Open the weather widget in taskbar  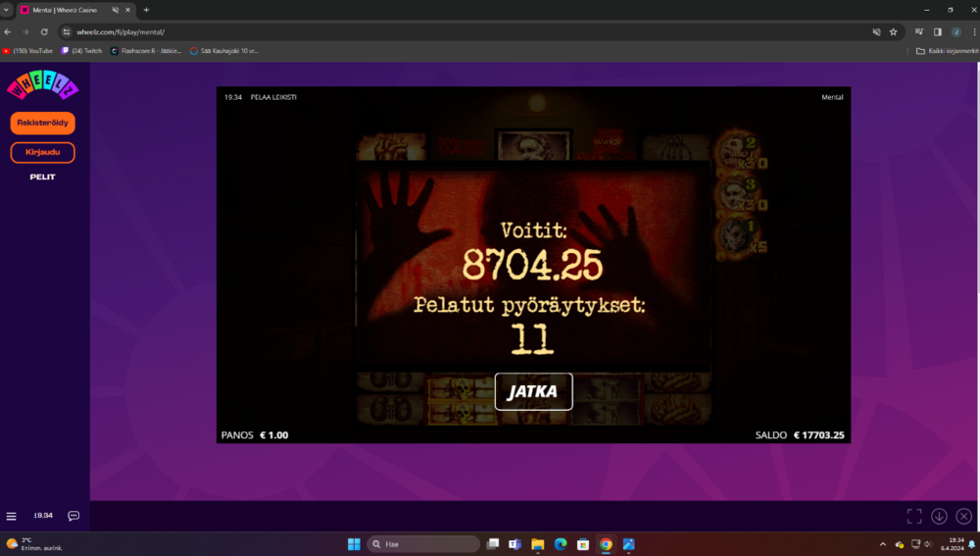(34, 544)
